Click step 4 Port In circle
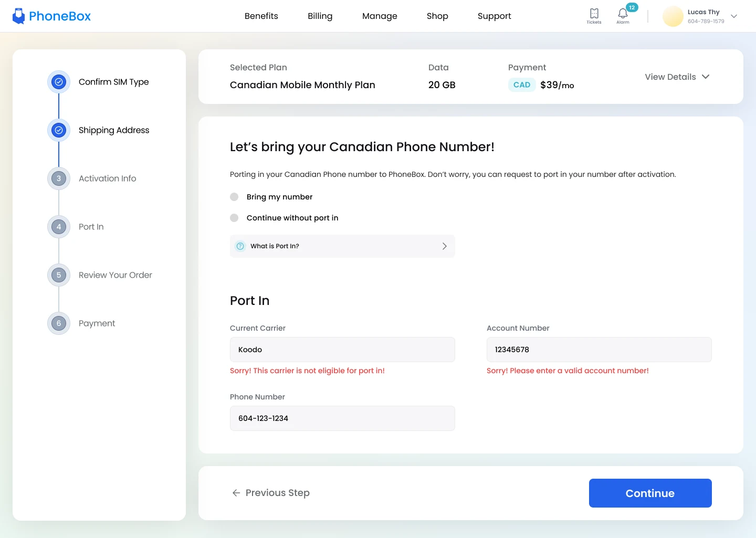The width and height of the screenshot is (756, 538). point(59,227)
